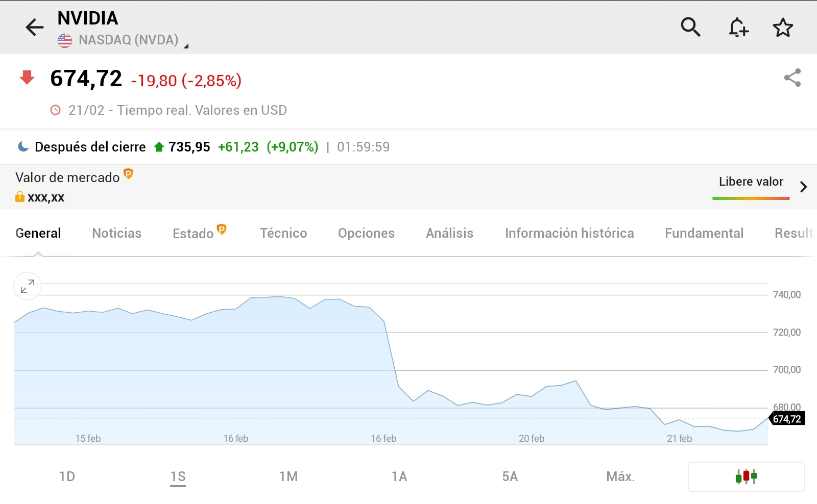The height and width of the screenshot is (504, 817).
Task: Select the 1A chart range
Action: [x=399, y=476]
